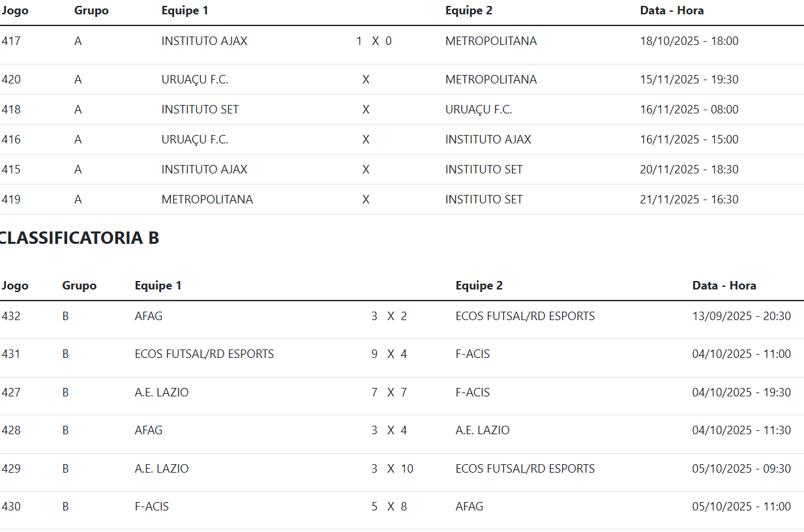
Task: Click the Equipe 1 header above game 432
Action: [158, 286]
